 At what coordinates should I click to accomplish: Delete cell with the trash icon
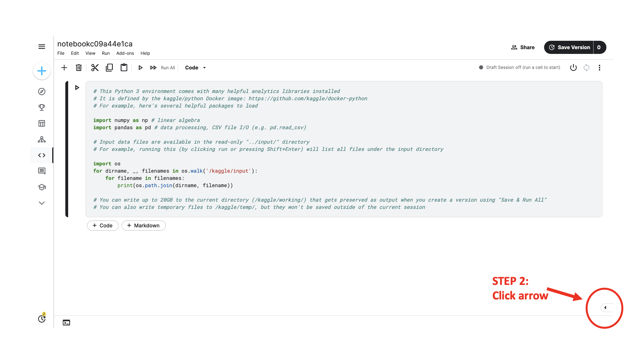click(x=79, y=68)
